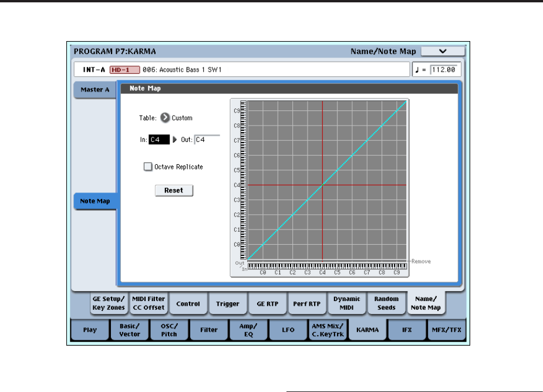Click the tempo value 112.00 field
The width and height of the screenshot is (543, 392).
point(444,69)
